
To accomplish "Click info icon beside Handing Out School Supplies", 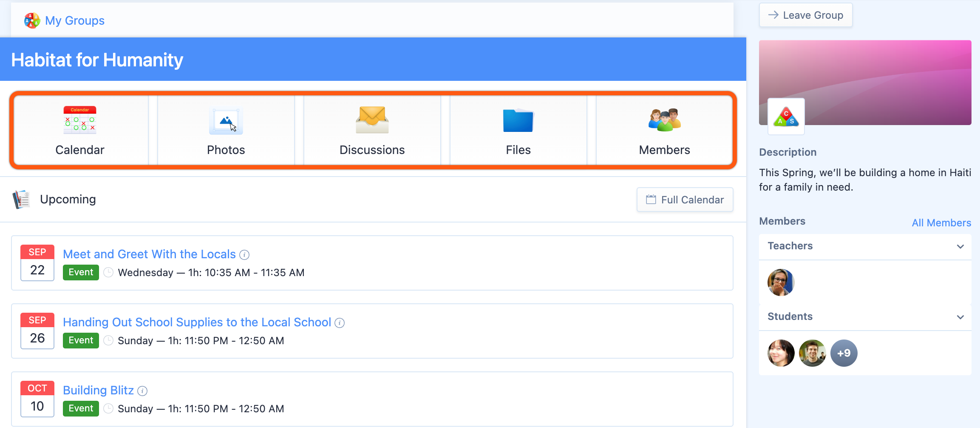I will point(340,323).
